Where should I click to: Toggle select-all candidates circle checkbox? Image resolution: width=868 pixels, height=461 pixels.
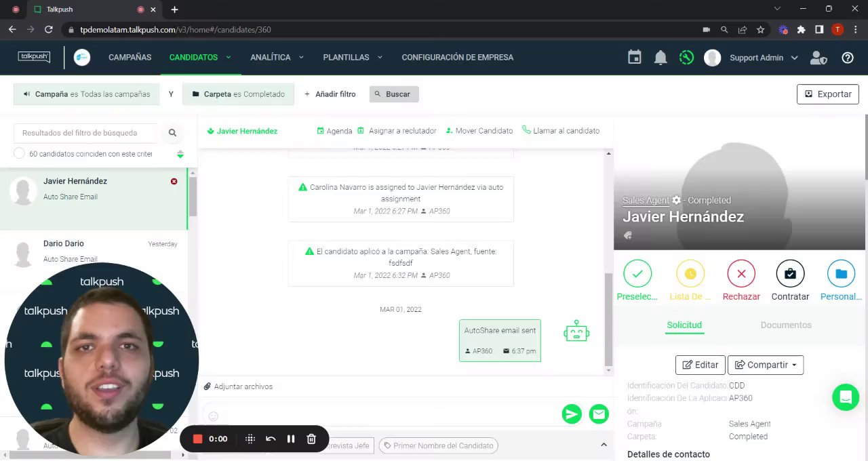(19, 154)
